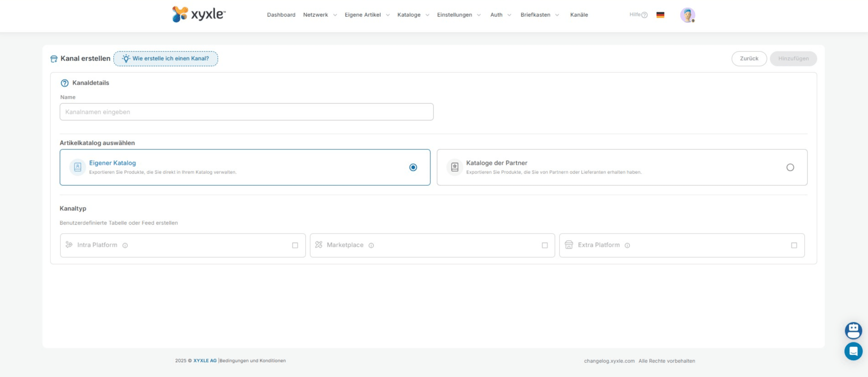Image resolution: width=868 pixels, height=377 pixels.
Task: Open the Kanäle menu item
Action: [579, 15]
